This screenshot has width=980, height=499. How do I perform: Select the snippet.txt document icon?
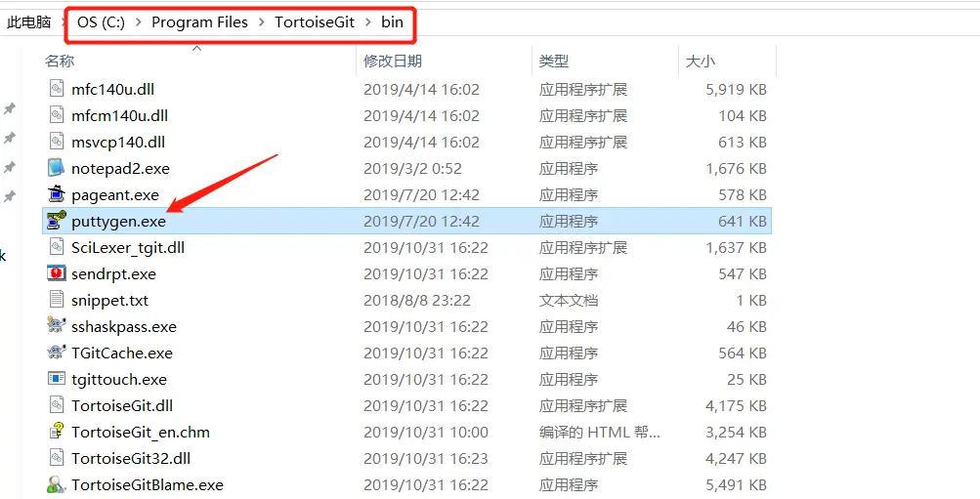57,299
